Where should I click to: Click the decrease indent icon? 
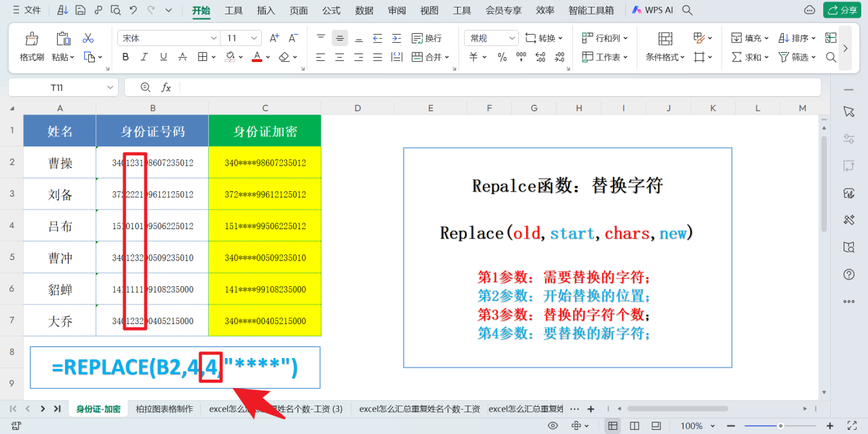pos(378,38)
